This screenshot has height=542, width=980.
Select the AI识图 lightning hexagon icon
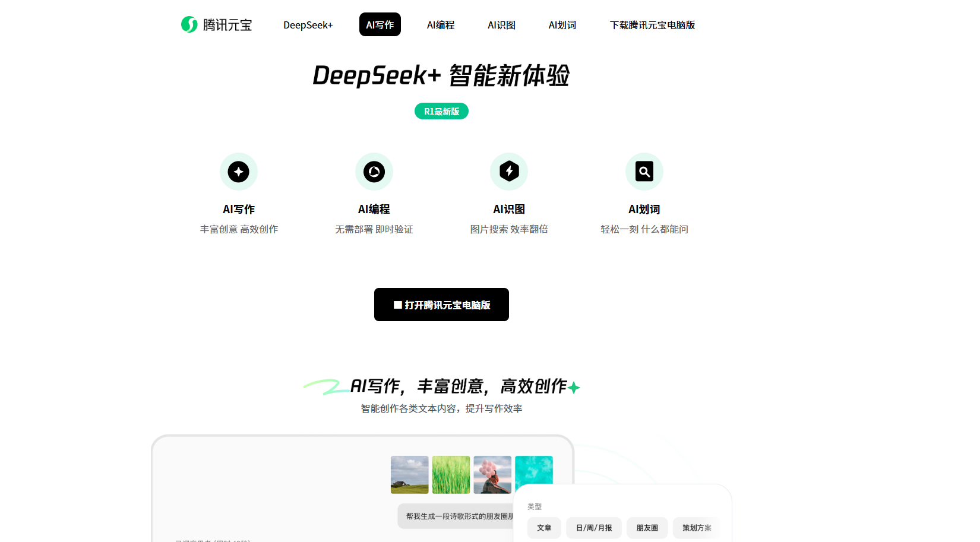click(x=509, y=172)
